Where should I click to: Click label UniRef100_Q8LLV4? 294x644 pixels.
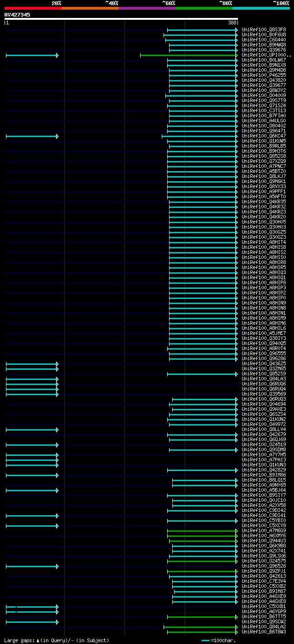coord(264,429)
